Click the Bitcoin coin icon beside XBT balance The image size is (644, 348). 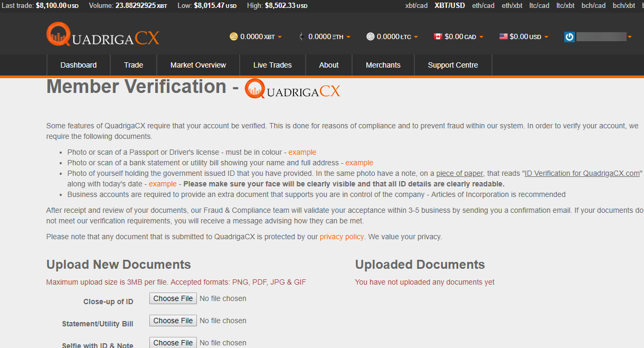tap(234, 36)
